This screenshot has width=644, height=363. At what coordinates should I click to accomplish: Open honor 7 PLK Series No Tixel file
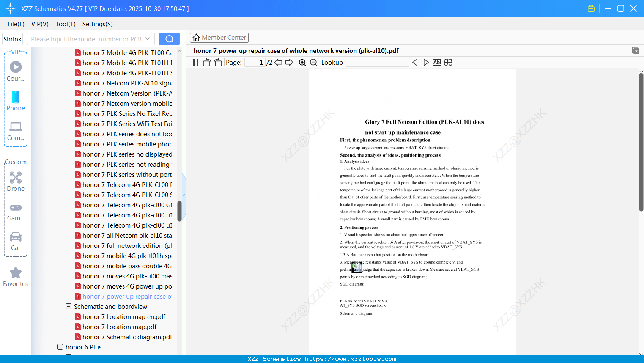123,113
